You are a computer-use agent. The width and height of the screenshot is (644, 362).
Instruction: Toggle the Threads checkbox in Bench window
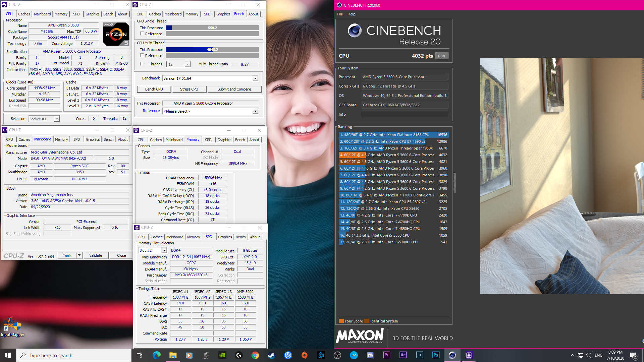[142, 64]
